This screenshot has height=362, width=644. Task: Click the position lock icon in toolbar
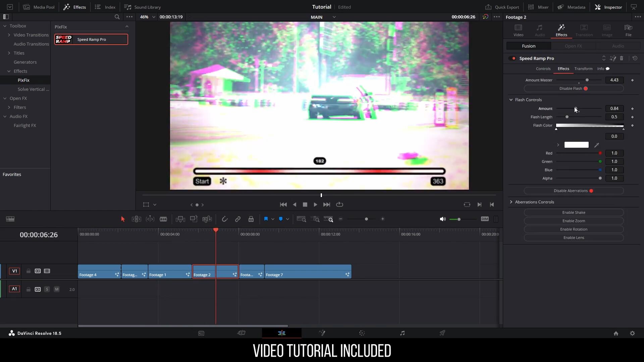[251, 219]
